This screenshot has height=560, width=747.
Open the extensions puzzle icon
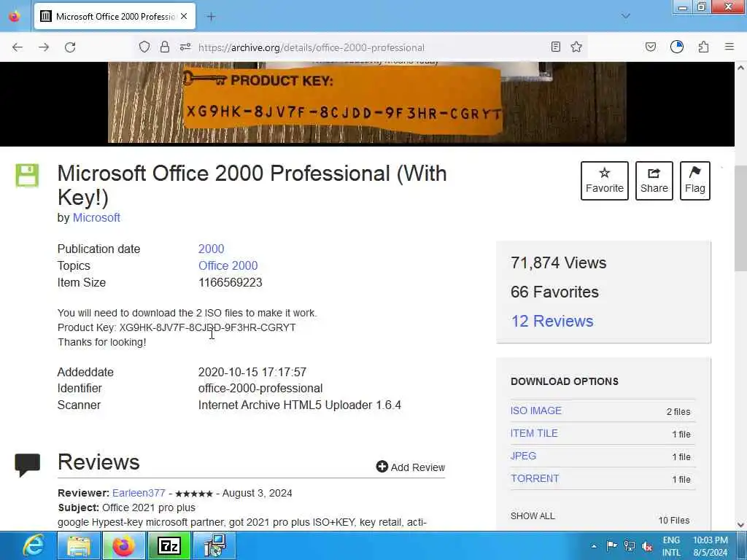[704, 47]
